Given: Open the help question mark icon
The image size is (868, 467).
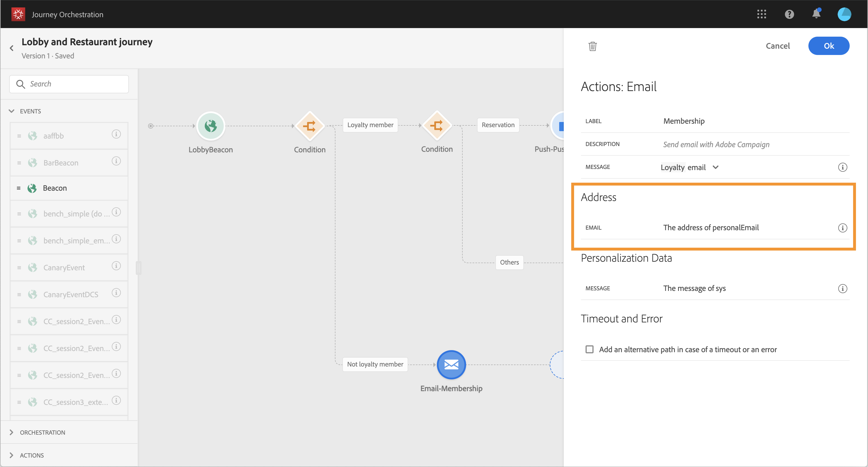Looking at the screenshot, I should (x=789, y=14).
